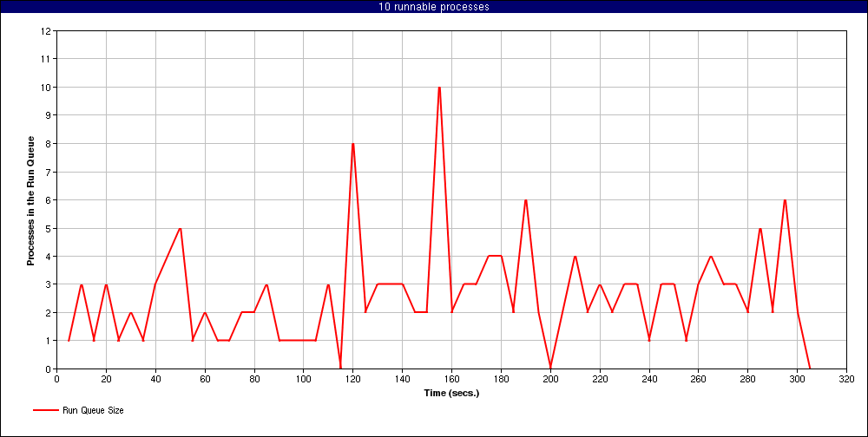This screenshot has width=868, height=437.
Task: Click the y-axis tick label '9'
Action: click(48, 115)
